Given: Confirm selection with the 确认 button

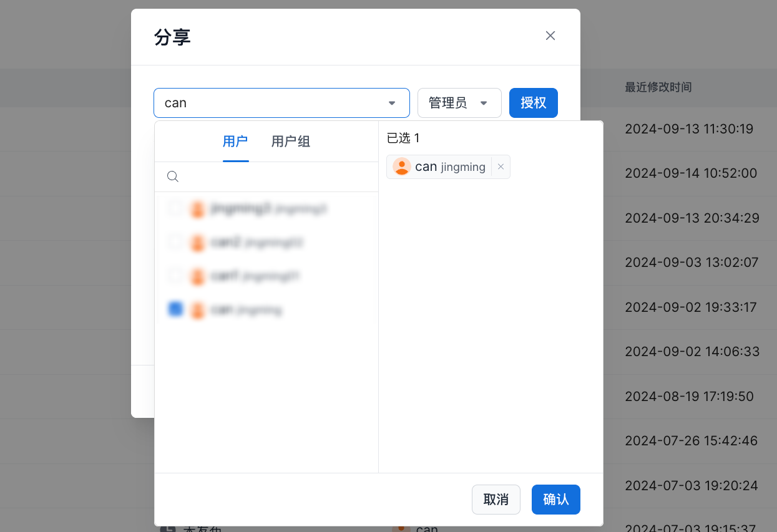Looking at the screenshot, I should [555, 500].
